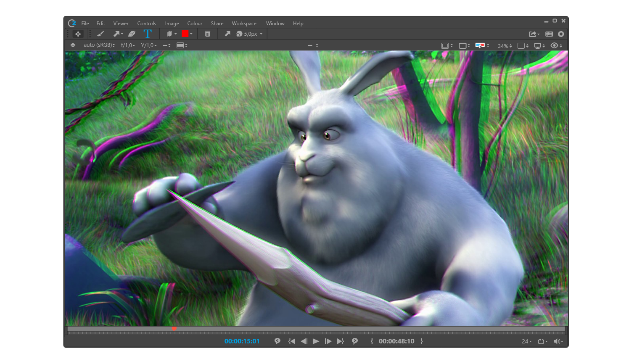Click the duration timecode 00:00:48:10
Screen dimensions: 629x364
pos(396,341)
